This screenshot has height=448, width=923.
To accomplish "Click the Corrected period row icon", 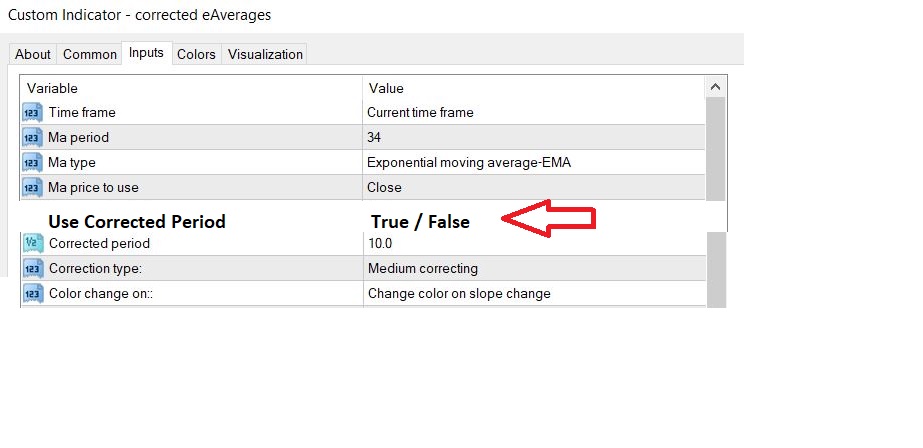I will click(31, 243).
